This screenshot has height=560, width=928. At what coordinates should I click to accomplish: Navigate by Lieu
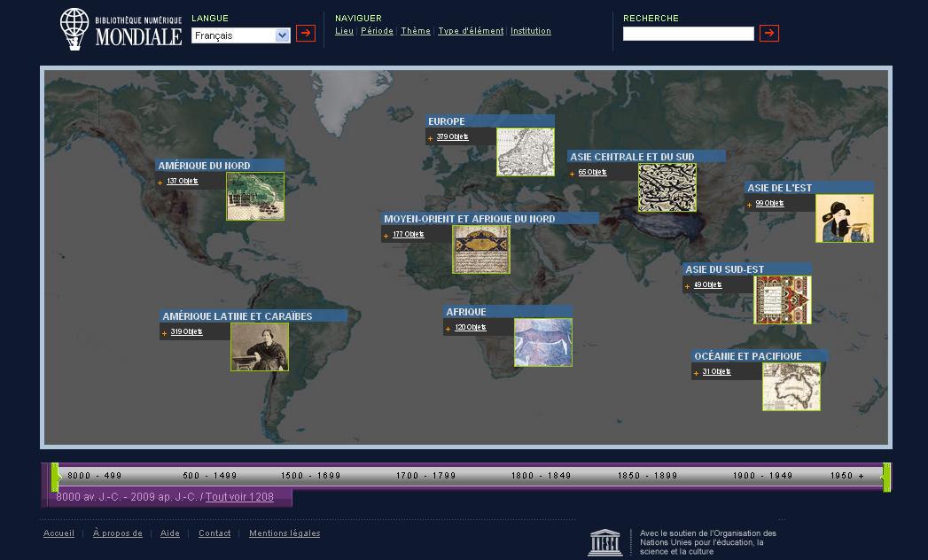pyautogui.click(x=345, y=31)
